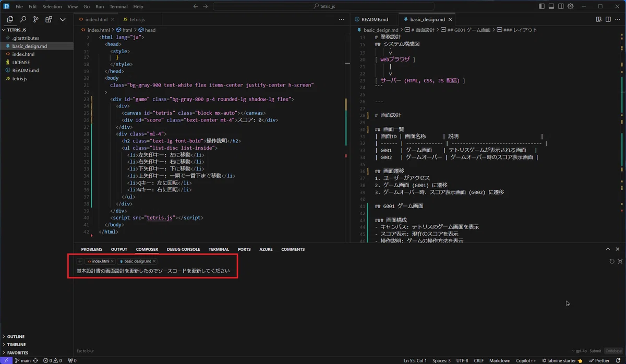Show more activity bar views chevron
626x364 pixels.
click(63, 19)
